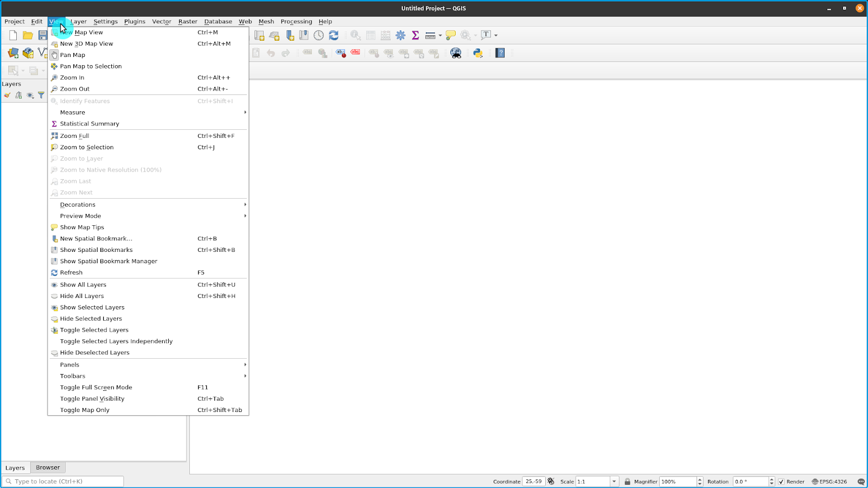This screenshot has height=488, width=868.
Task: Toggle Full Screen Mode menu entry
Action: tap(148, 388)
